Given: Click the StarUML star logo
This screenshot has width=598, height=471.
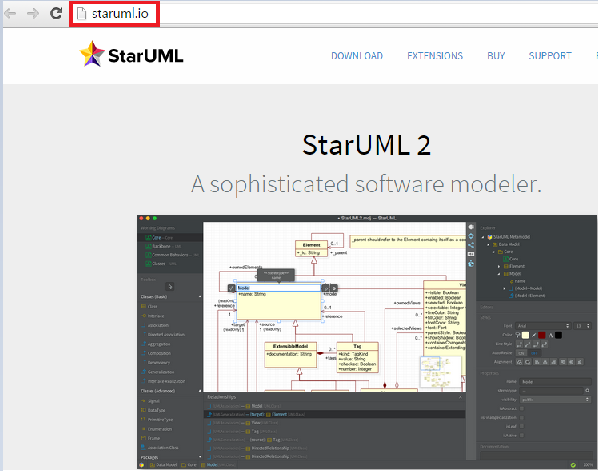Looking at the screenshot, I should (x=92, y=54).
